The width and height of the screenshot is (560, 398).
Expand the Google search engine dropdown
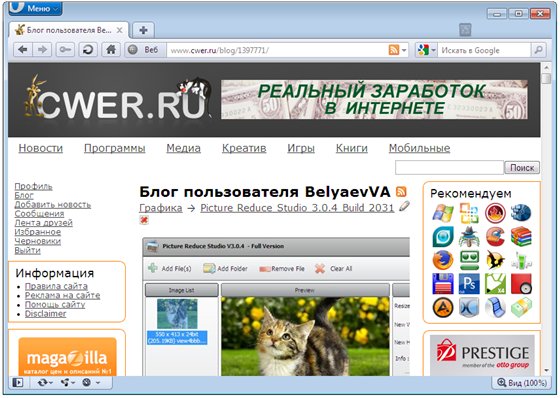(x=426, y=50)
